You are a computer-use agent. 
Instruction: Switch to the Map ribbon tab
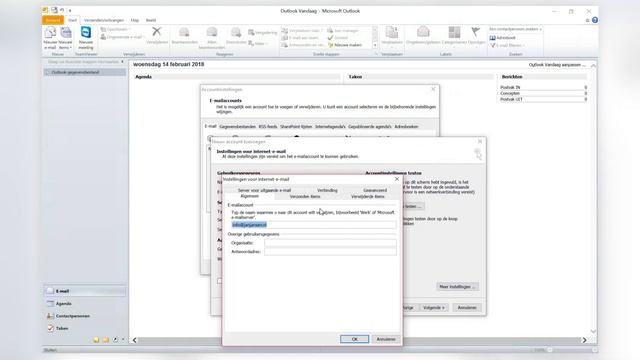tap(135, 20)
